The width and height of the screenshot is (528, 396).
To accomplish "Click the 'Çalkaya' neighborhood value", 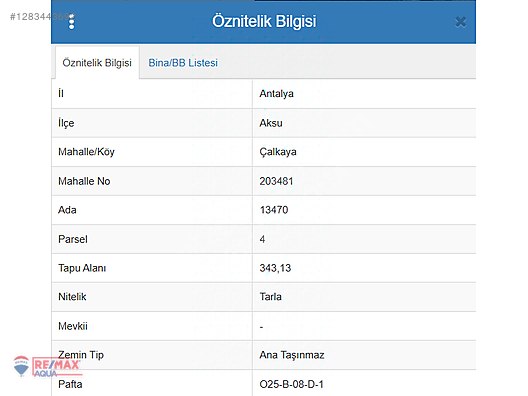I will click(x=278, y=152).
